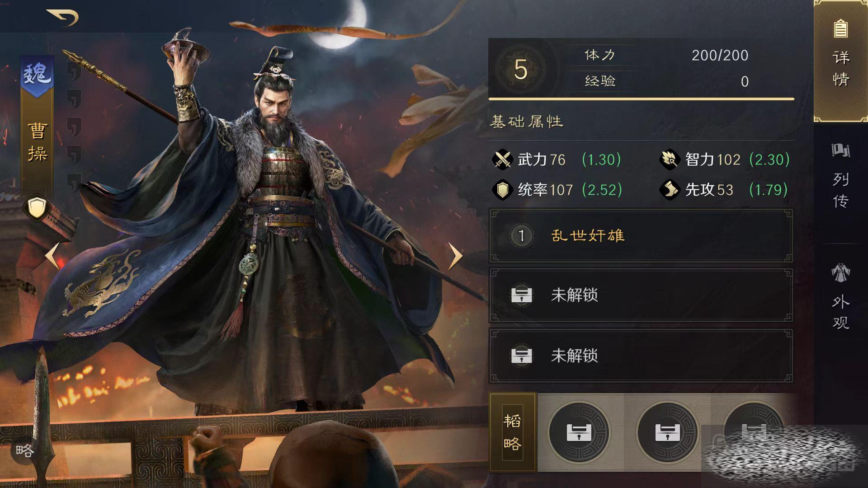
Task: Tap the crossed swords 武力 icon
Action: 502,160
